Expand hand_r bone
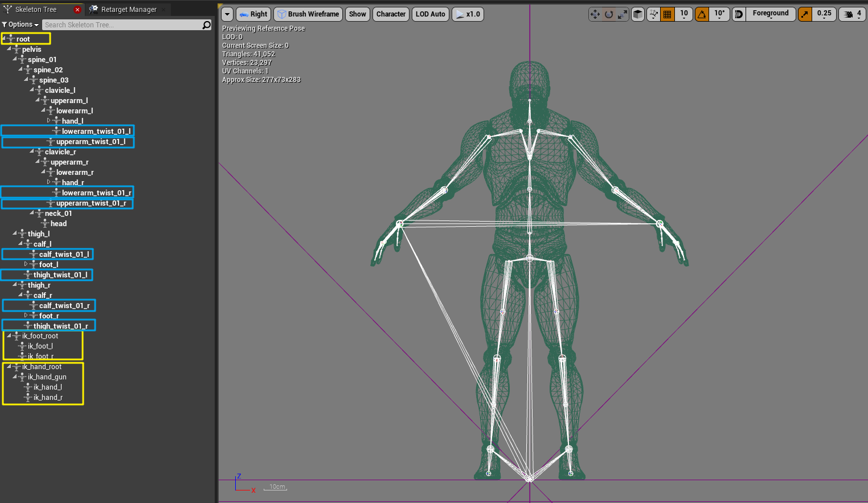The height and width of the screenshot is (503, 868). point(49,182)
